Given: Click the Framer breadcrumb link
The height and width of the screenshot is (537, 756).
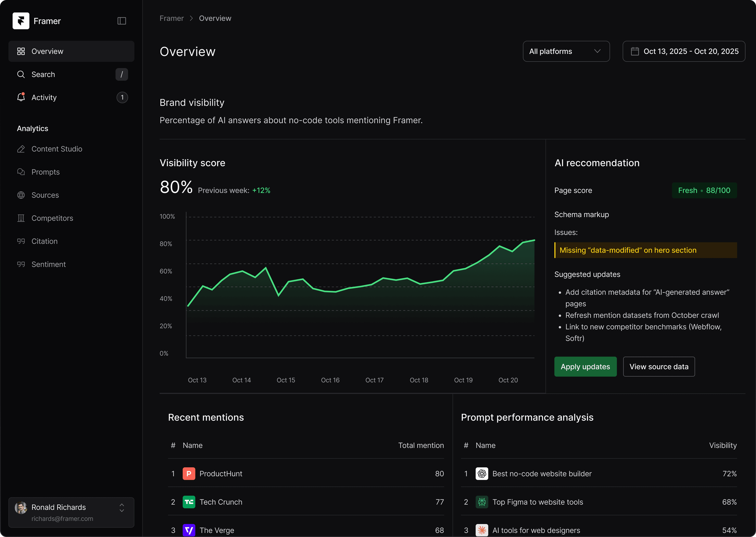Looking at the screenshot, I should [171, 18].
